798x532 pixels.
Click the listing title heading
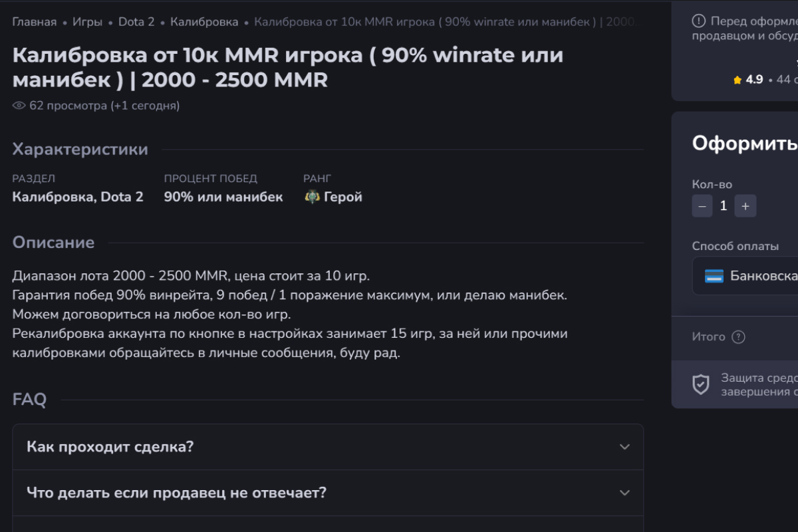[x=287, y=68]
